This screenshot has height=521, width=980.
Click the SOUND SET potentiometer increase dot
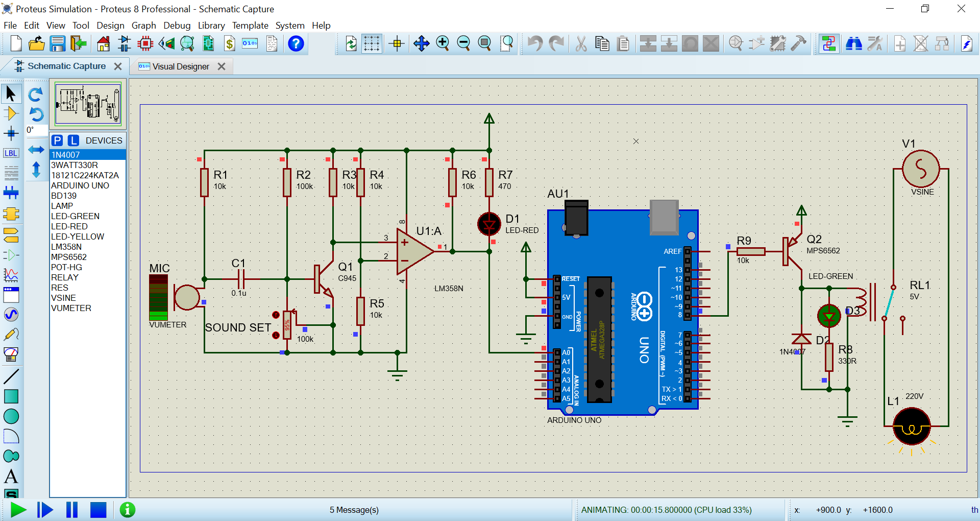[x=276, y=315]
